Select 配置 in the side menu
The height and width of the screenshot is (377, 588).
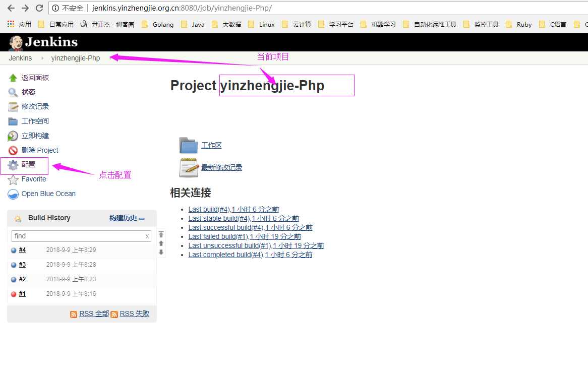[x=28, y=164]
